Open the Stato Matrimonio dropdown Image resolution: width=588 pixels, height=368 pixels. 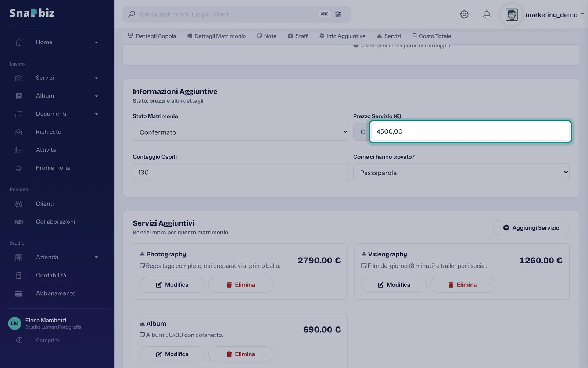click(241, 132)
